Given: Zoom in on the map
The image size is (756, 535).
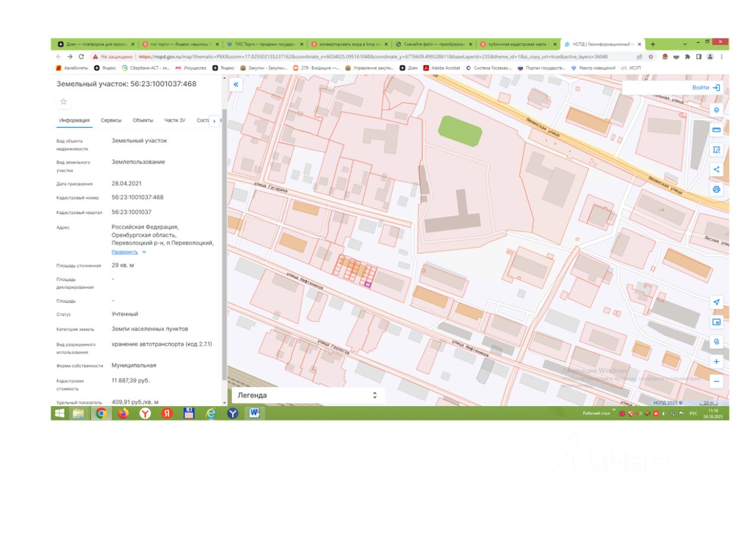Looking at the screenshot, I should (x=716, y=361).
